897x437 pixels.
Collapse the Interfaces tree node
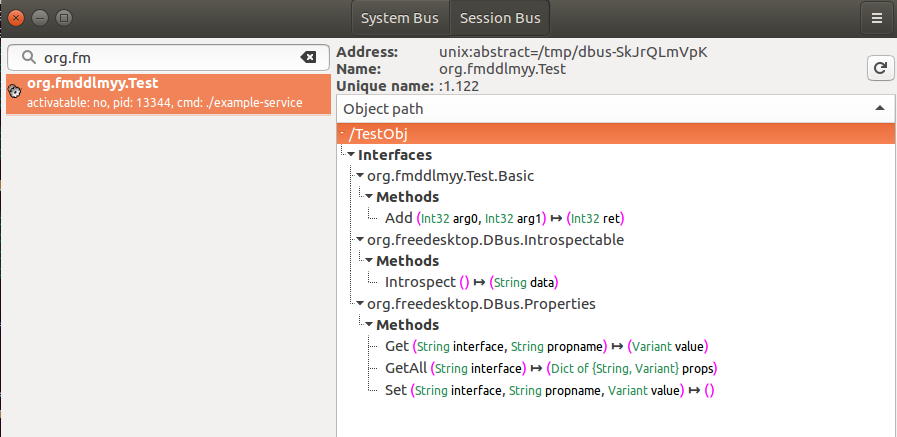350,155
